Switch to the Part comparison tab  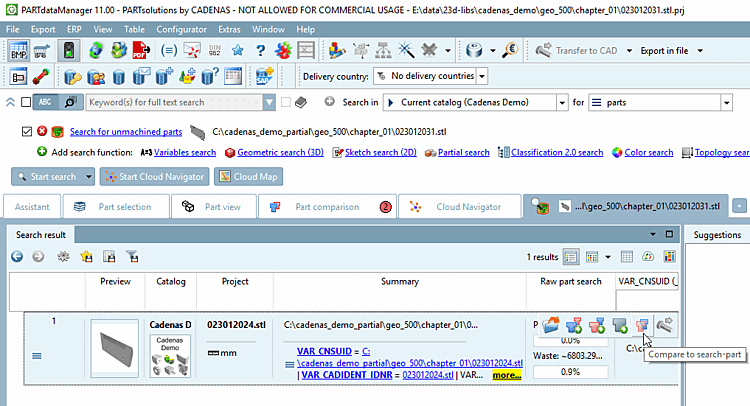(x=327, y=207)
